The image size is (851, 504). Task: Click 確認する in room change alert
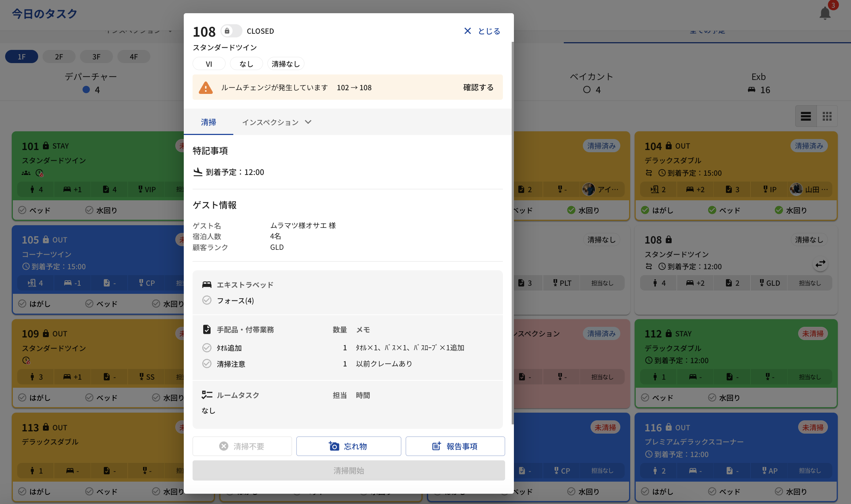(x=478, y=88)
